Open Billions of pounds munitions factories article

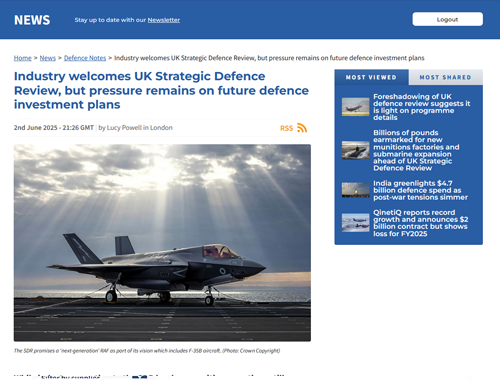[416, 150]
